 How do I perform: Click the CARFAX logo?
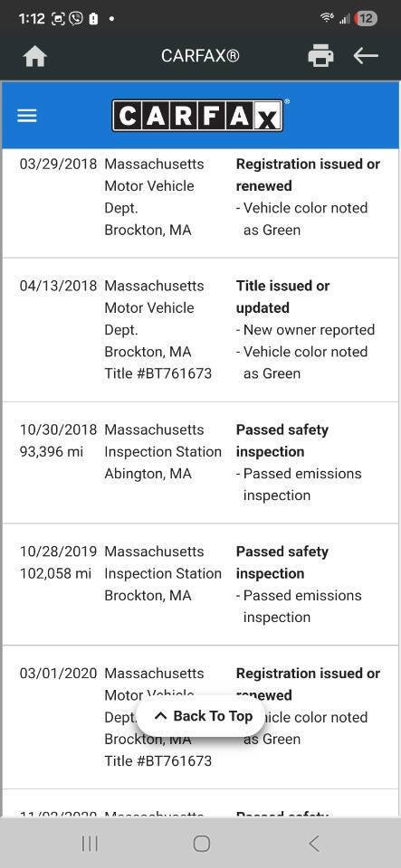197,115
